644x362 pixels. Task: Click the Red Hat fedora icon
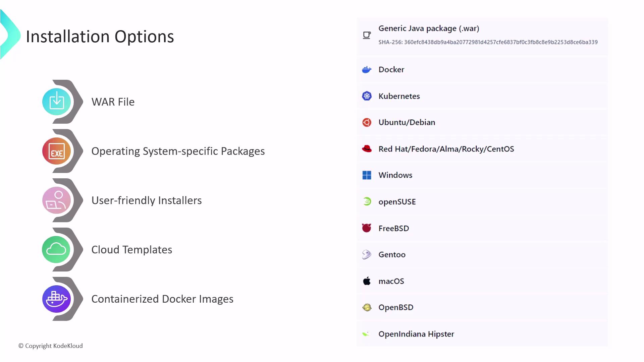[x=367, y=149]
